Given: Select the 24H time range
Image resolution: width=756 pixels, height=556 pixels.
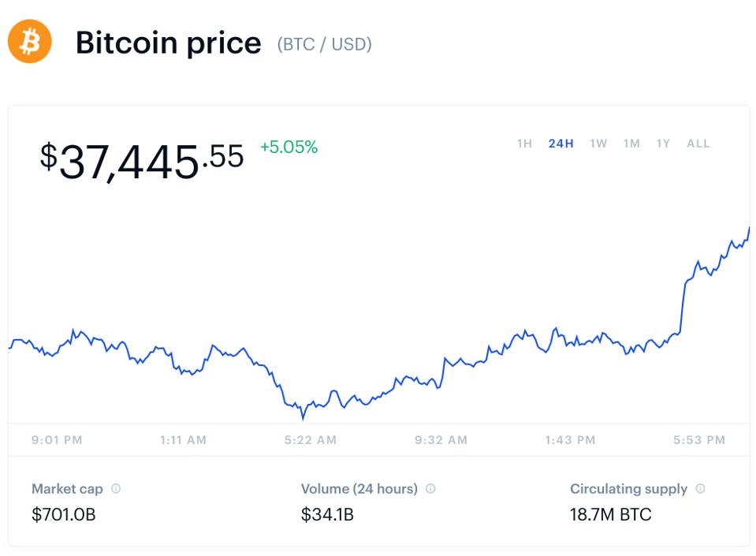Looking at the screenshot, I should click(x=560, y=144).
